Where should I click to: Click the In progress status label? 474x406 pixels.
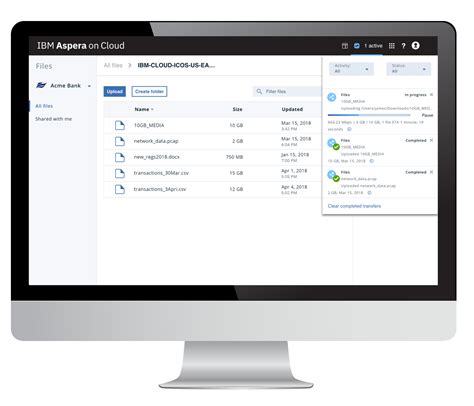tap(415, 95)
